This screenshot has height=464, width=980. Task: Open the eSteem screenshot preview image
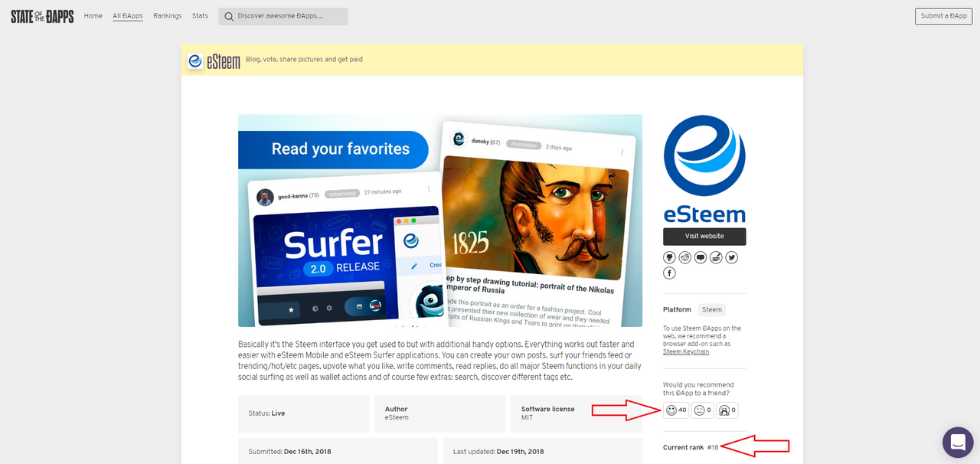tap(440, 221)
